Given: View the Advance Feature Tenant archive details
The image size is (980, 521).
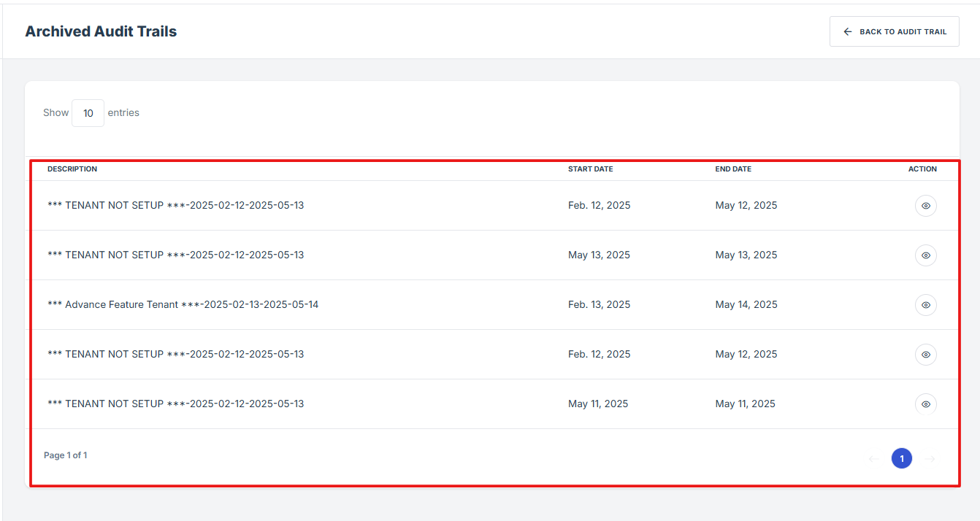Looking at the screenshot, I should coord(925,305).
